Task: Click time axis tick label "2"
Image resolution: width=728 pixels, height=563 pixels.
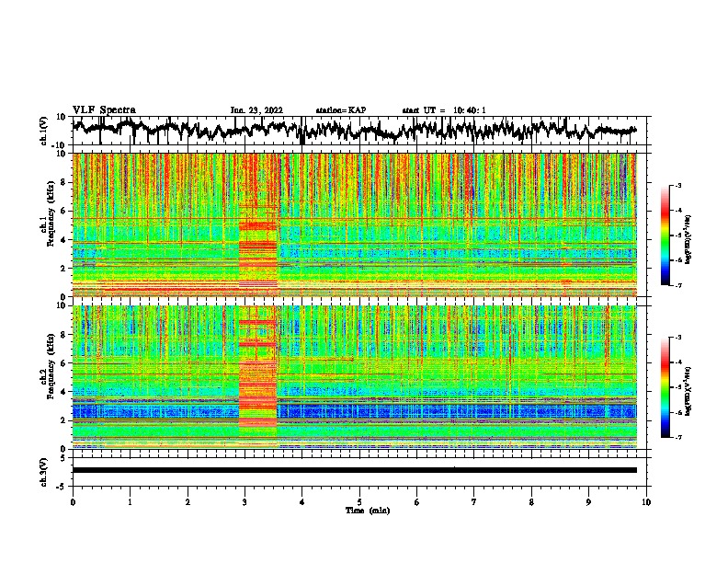Action: click(188, 502)
